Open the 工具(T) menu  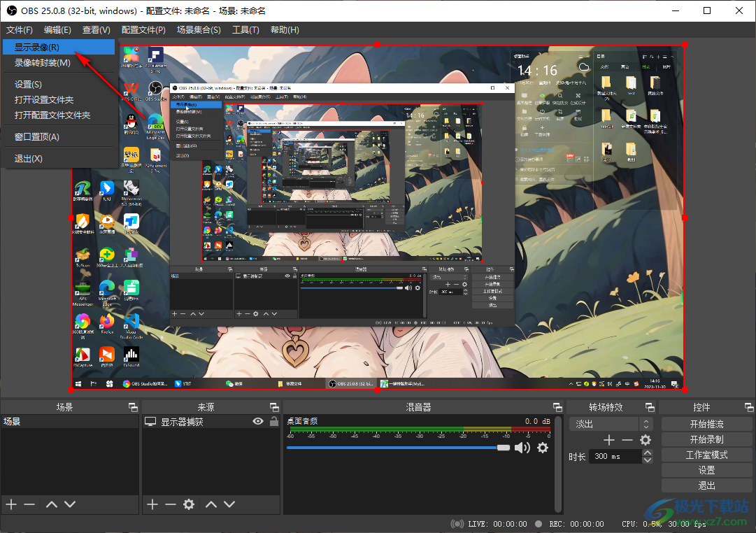(246, 30)
